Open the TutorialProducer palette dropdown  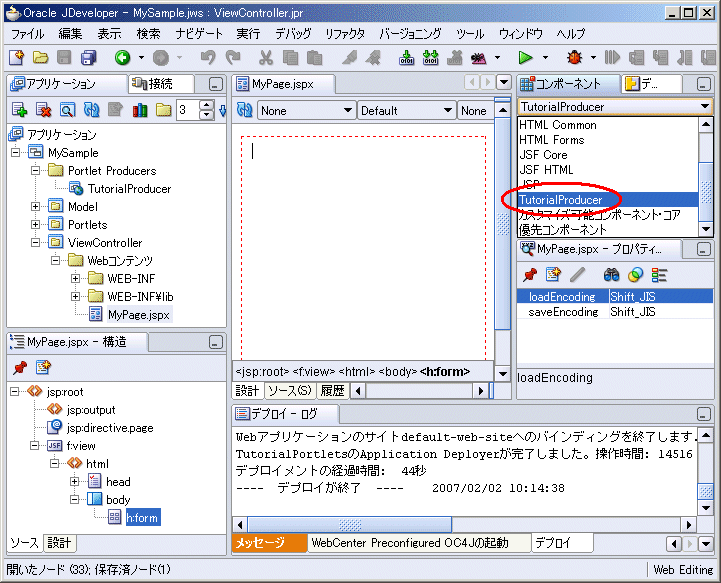[x=704, y=107]
